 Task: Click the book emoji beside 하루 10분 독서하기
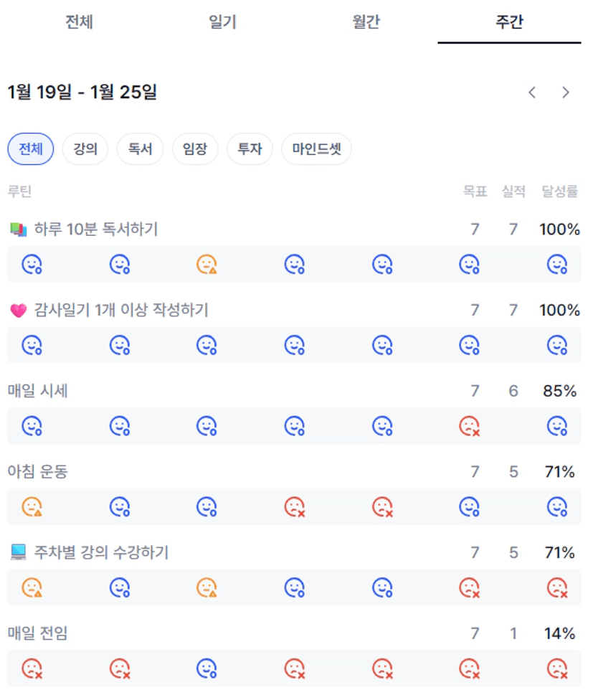tap(18, 230)
